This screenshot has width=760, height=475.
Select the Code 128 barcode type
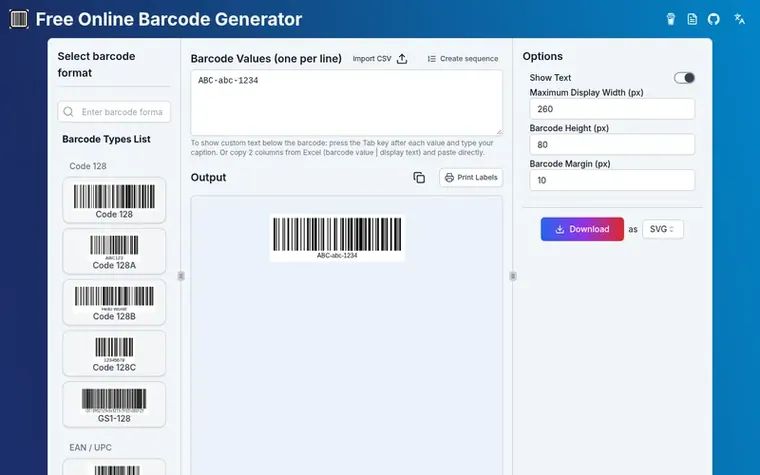click(114, 200)
